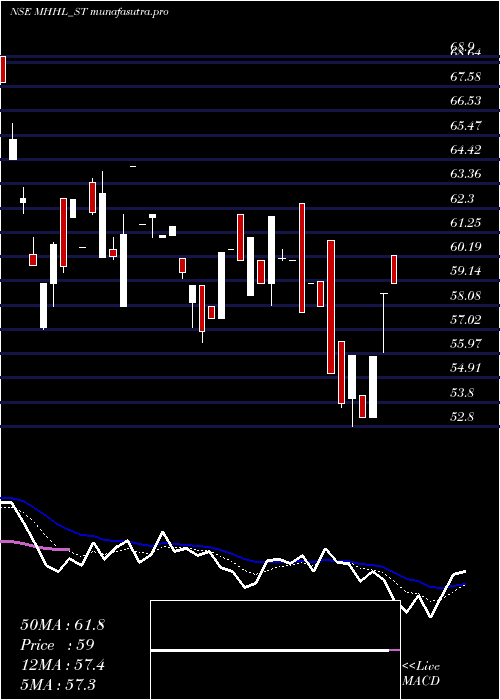Viewport: 500px width, 700px height.
Task: Click the white MACD histogram box
Action: [275, 650]
